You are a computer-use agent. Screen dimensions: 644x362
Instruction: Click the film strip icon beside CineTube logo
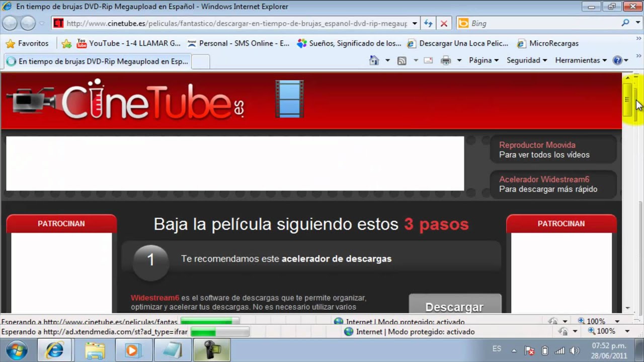(x=289, y=99)
